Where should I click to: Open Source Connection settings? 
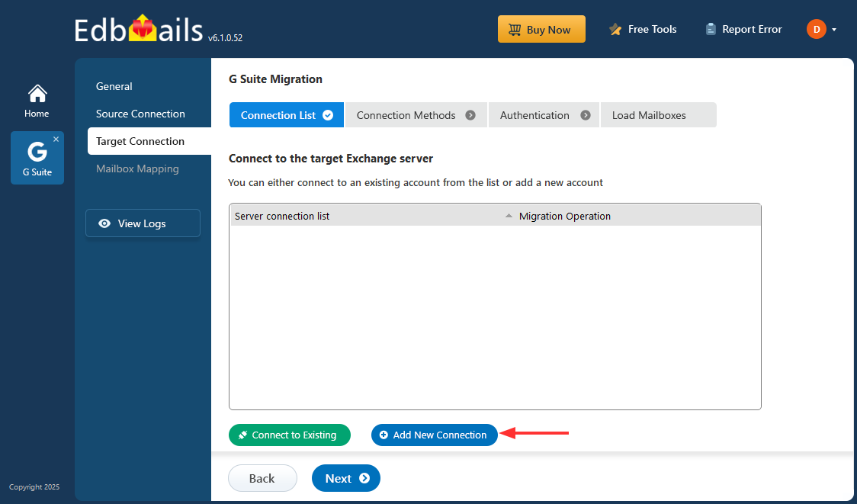pyautogui.click(x=140, y=113)
